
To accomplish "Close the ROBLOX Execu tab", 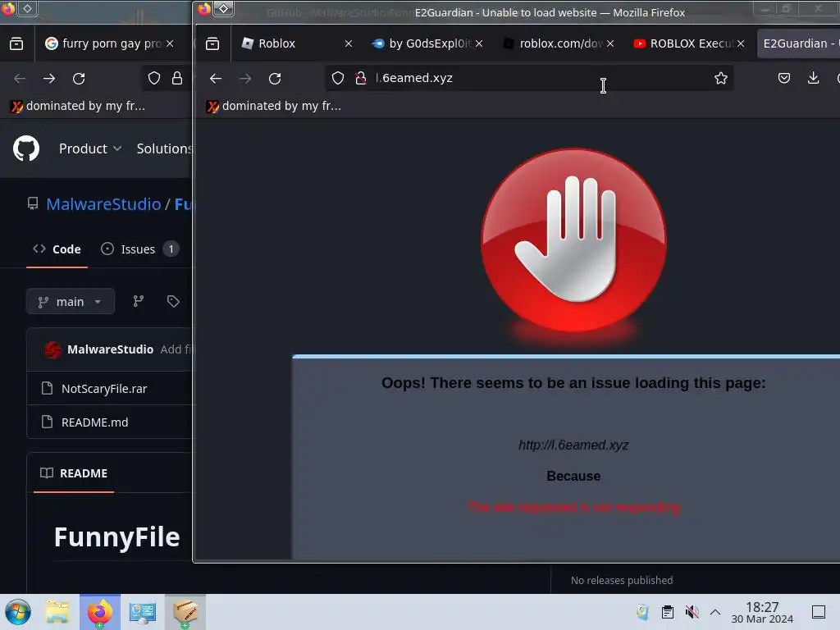I will [x=741, y=43].
